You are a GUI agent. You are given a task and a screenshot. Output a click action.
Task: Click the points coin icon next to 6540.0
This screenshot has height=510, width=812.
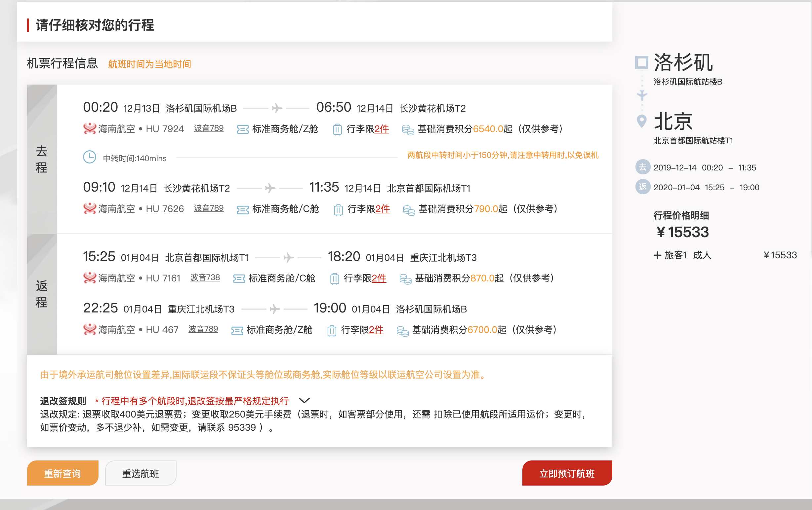coord(408,130)
